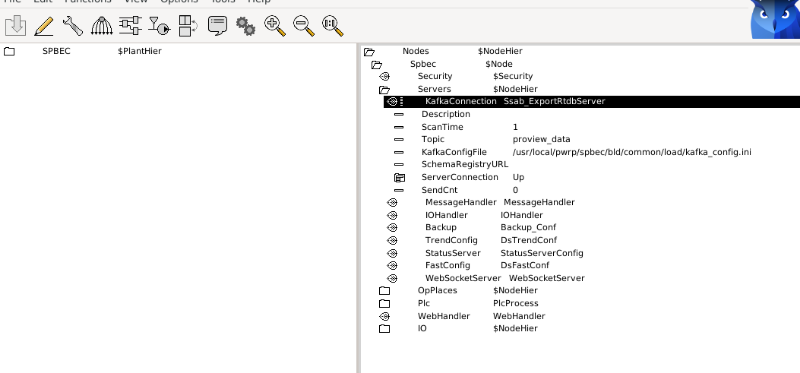Expand the Plc folder
The width and height of the screenshot is (800, 373).
[x=384, y=304]
